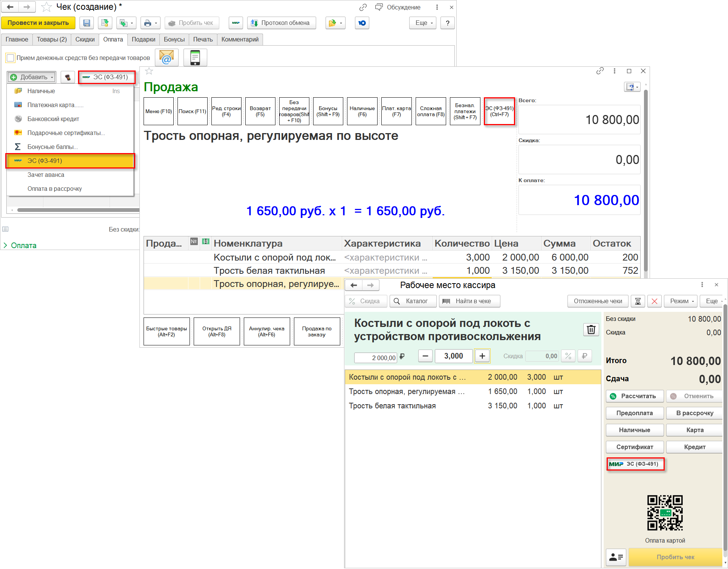Click the MIR card icon in top toolbar

click(236, 23)
